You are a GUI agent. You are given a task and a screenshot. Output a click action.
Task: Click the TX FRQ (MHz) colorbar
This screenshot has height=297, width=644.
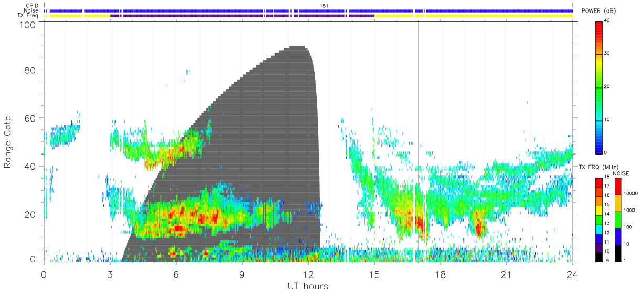tap(599, 219)
